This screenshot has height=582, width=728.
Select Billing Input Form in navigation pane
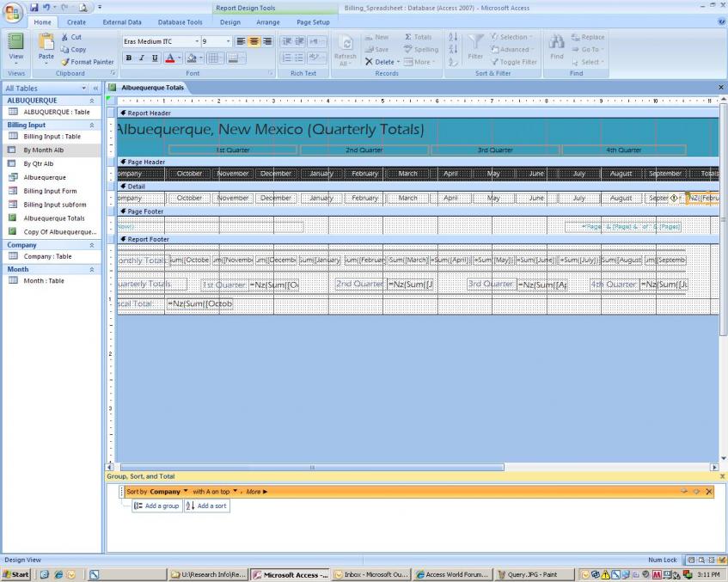coord(50,191)
